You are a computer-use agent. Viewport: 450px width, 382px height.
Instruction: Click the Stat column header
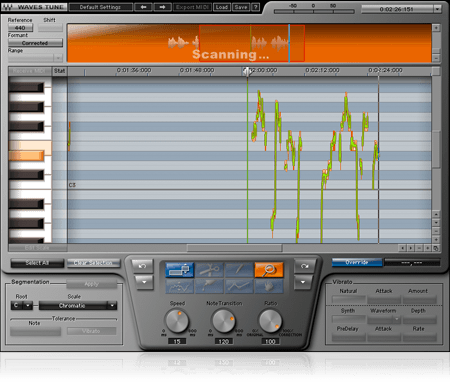60,71
